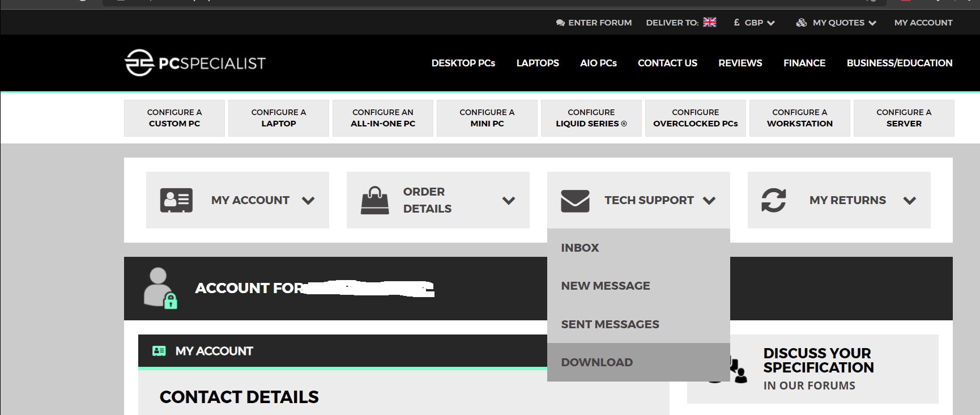
Task: Select Download in Tech Support menu
Action: (x=638, y=362)
